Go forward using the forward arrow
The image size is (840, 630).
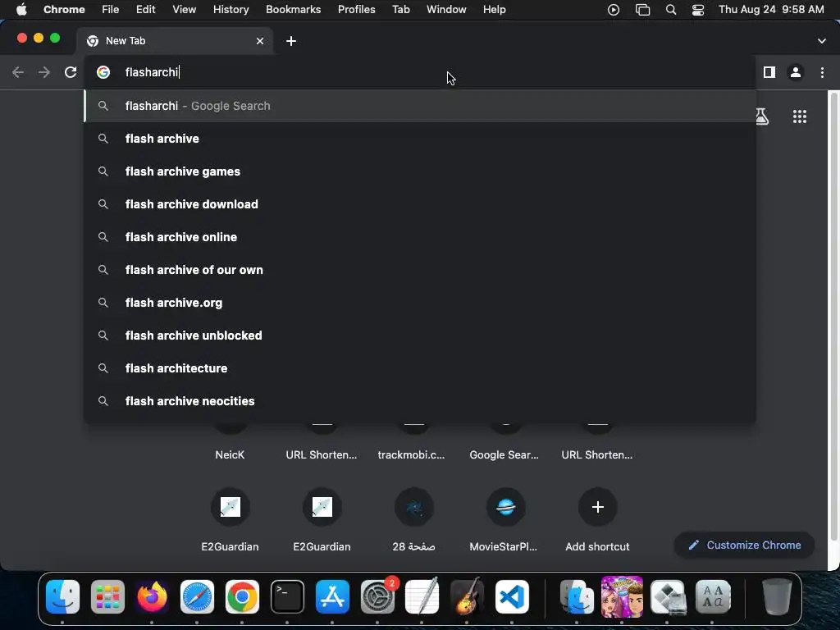(x=44, y=72)
